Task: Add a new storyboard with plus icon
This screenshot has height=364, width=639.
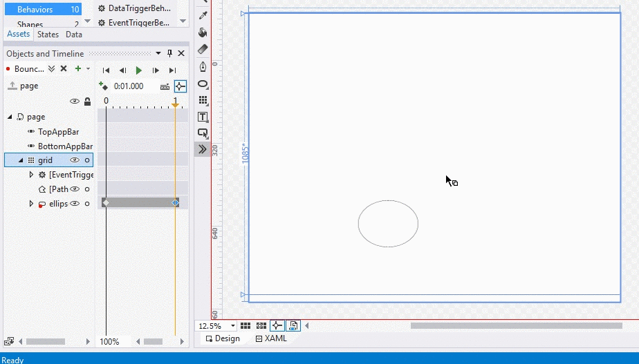Action: (x=78, y=69)
